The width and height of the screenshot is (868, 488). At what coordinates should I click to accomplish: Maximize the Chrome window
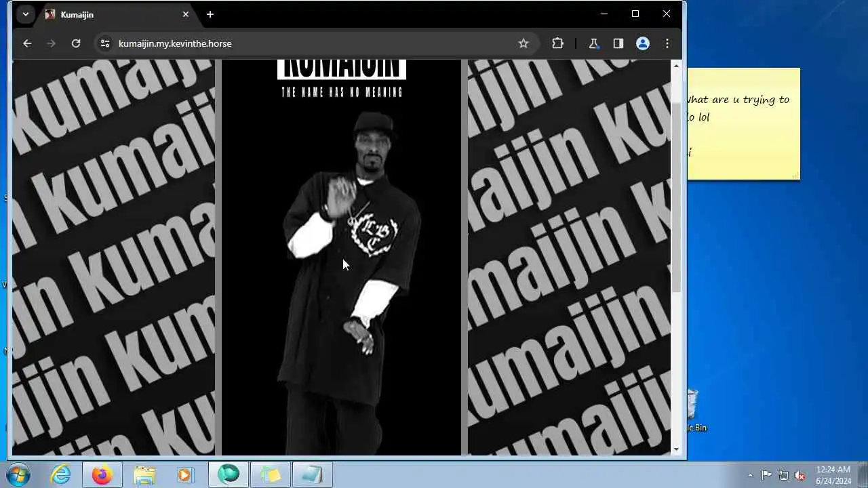pyautogui.click(x=635, y=14)
